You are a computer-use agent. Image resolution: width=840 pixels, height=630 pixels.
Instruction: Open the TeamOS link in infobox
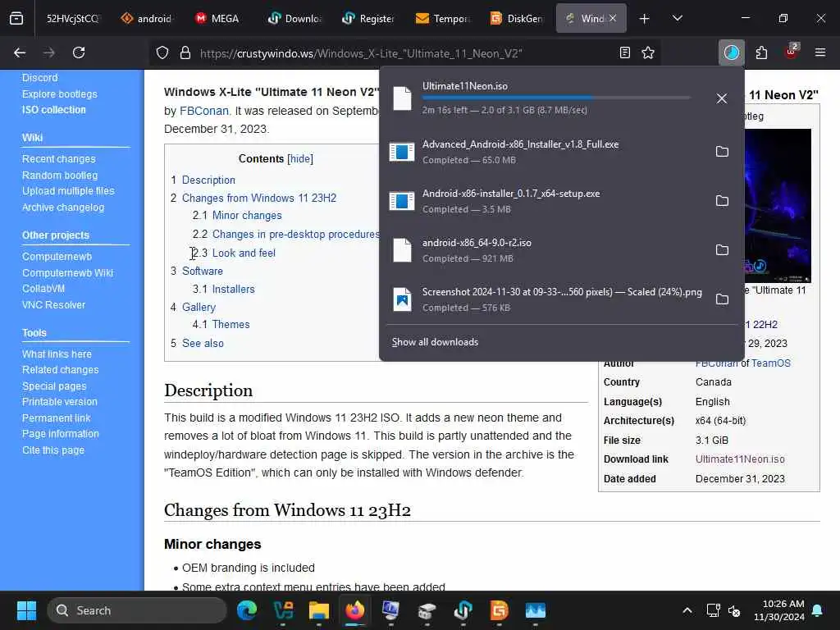point(771,363)
